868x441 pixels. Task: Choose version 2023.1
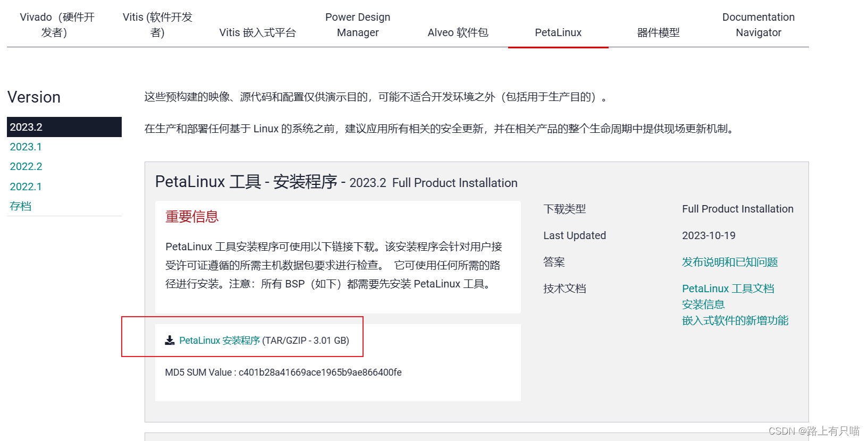[26, 147]
